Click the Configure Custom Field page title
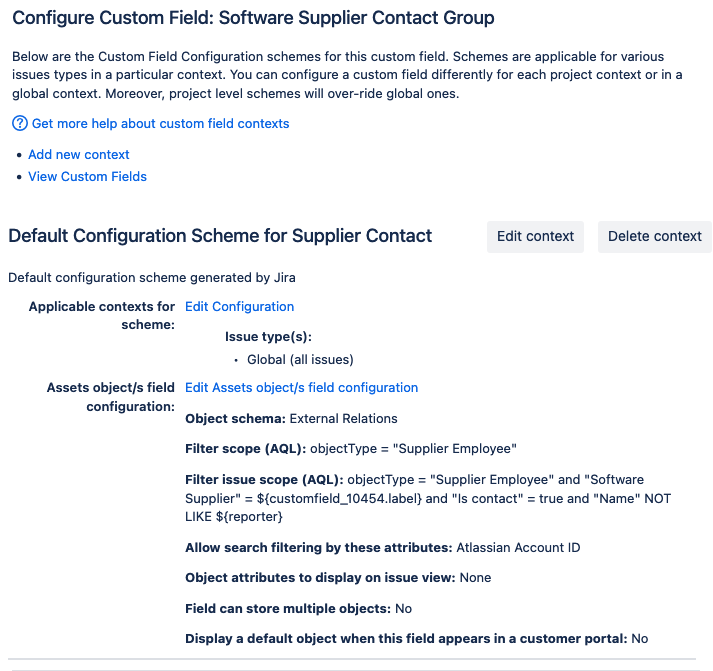713x671 pixels. coord(253,18)
